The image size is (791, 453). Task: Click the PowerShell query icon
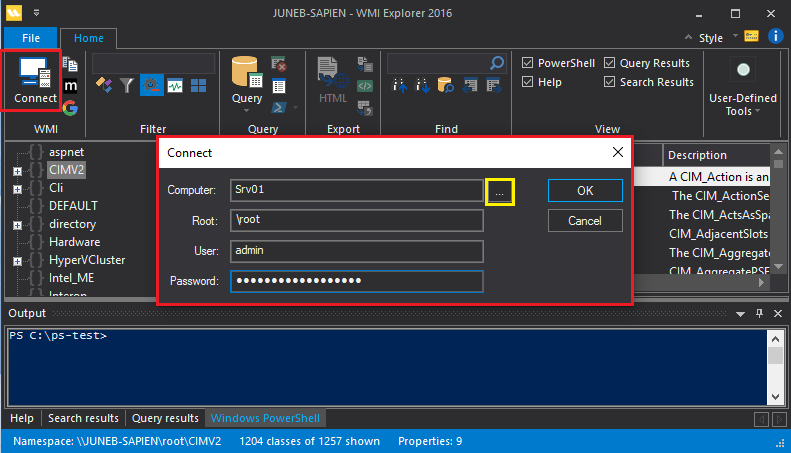279,107
